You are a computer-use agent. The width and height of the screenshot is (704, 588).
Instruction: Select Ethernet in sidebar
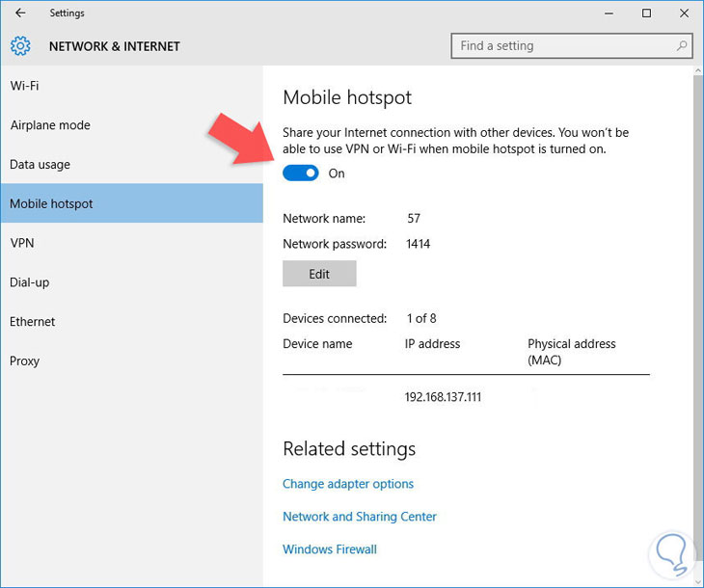131,321
